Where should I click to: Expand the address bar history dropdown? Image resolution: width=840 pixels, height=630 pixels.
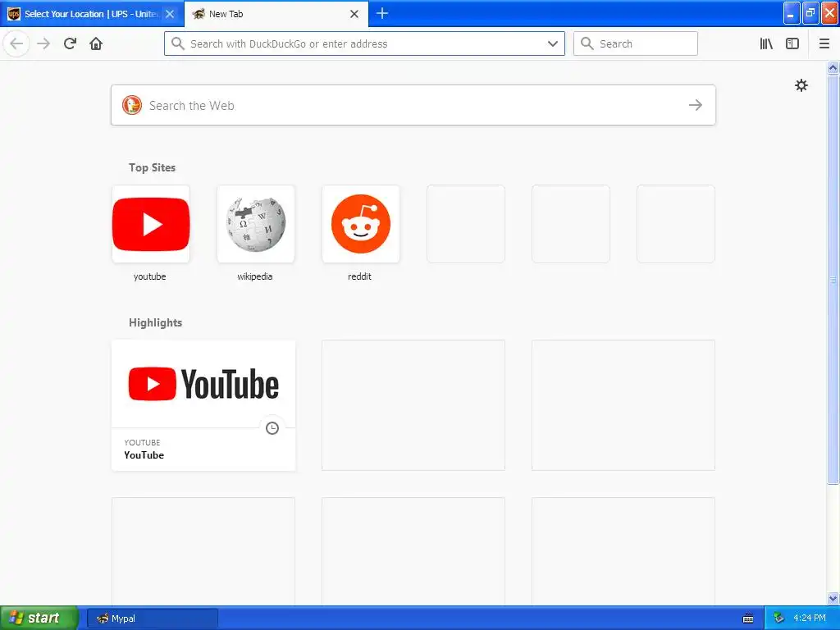tap(553, 43)
